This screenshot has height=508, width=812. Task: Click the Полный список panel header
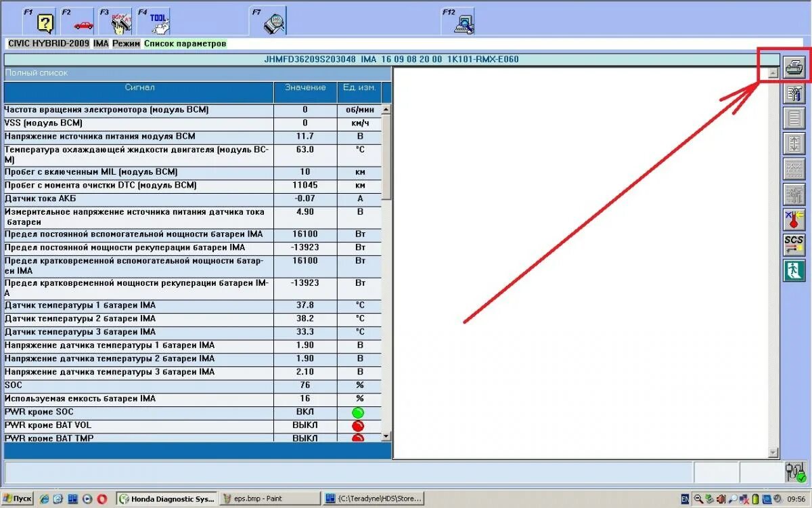click(198, 73)
